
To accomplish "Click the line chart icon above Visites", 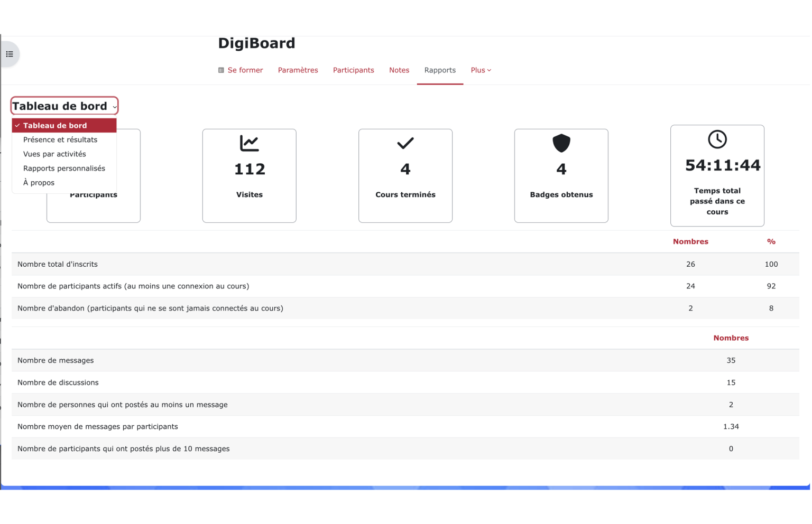I will [x=249, y=143].
